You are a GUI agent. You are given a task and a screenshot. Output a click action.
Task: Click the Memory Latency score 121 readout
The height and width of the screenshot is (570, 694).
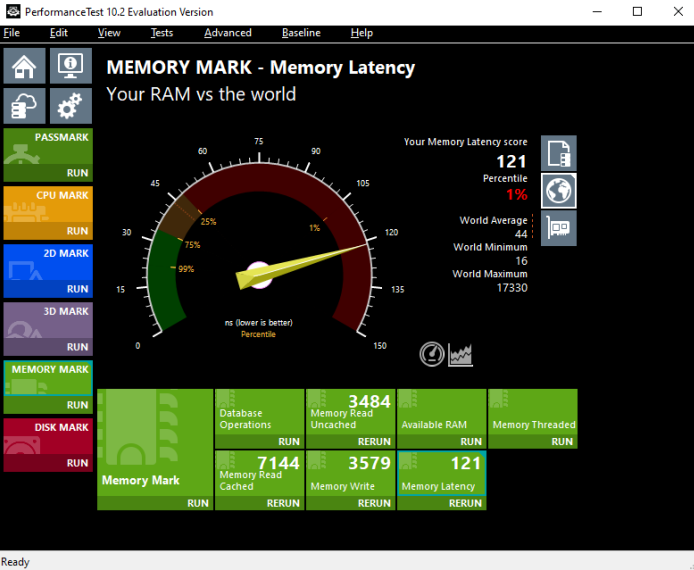pos(511,162)
